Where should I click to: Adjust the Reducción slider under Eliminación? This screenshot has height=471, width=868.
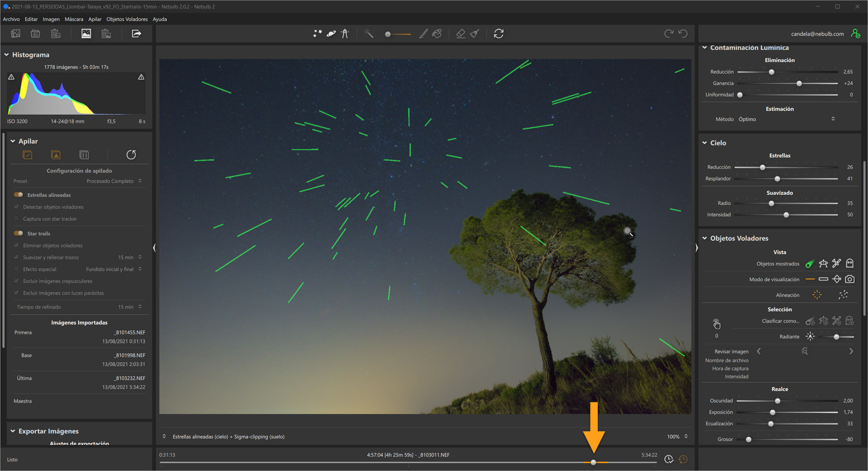tap(771, 72)
